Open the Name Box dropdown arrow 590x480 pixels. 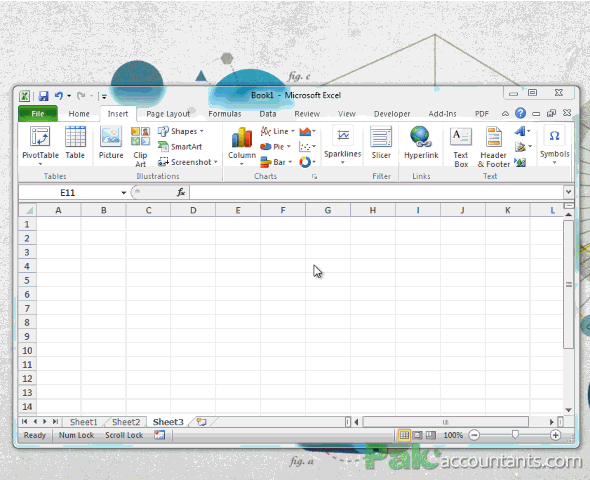123,193
